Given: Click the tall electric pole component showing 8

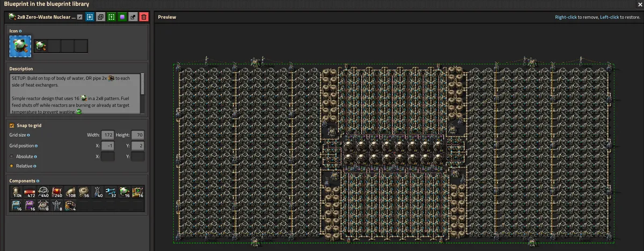Looking at the screenshot, I should [57, 205].
